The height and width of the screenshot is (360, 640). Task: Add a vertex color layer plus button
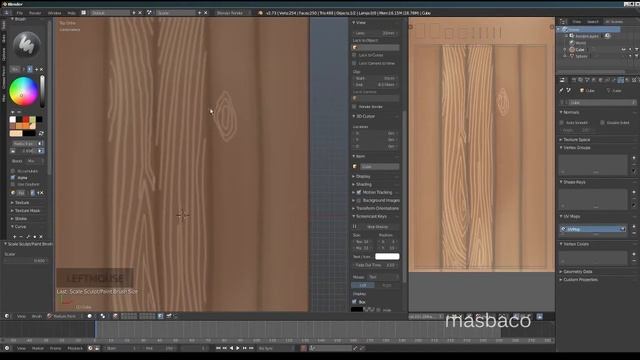click(x=634, y=254)
